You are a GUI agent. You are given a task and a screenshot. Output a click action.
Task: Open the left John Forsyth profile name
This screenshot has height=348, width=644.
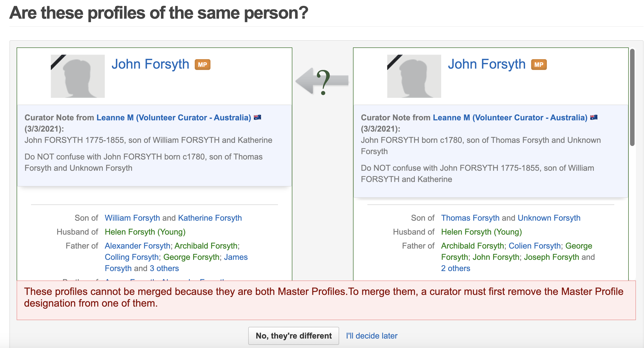(150, 64)
